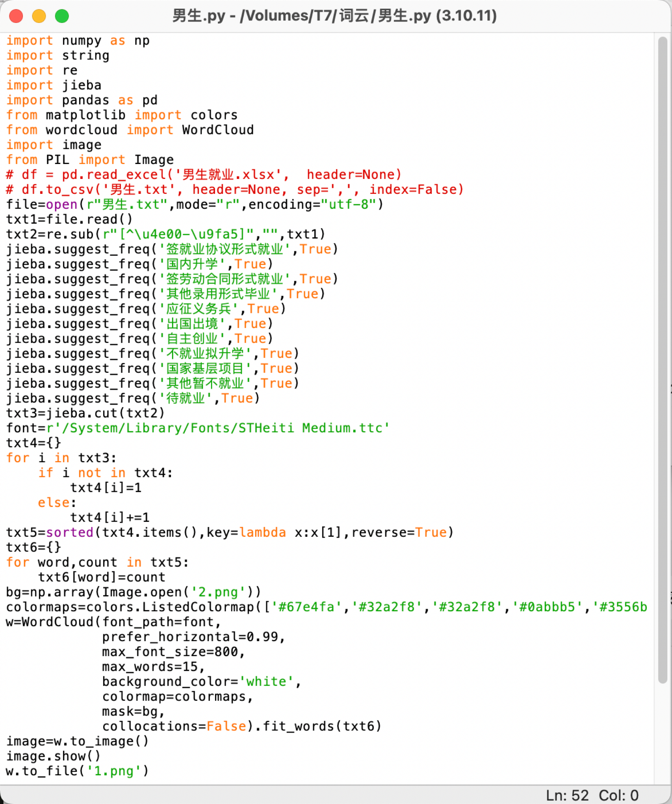Click the max_font_size=800 parameter

(173, 652)
